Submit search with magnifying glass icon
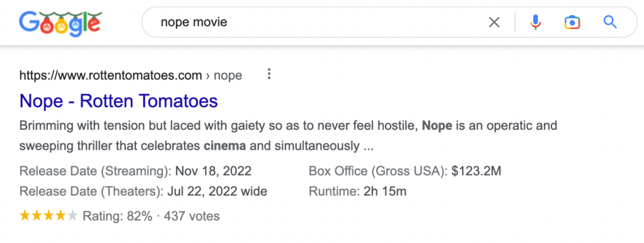The width and height of the screenshot is (644, 243). tap(610, 22)
